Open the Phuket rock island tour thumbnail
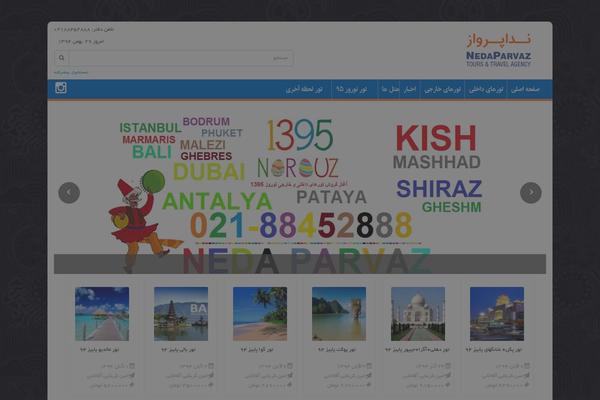Image resolution: width=600 pixels, height=400 pixels. (x=339, y=314)
